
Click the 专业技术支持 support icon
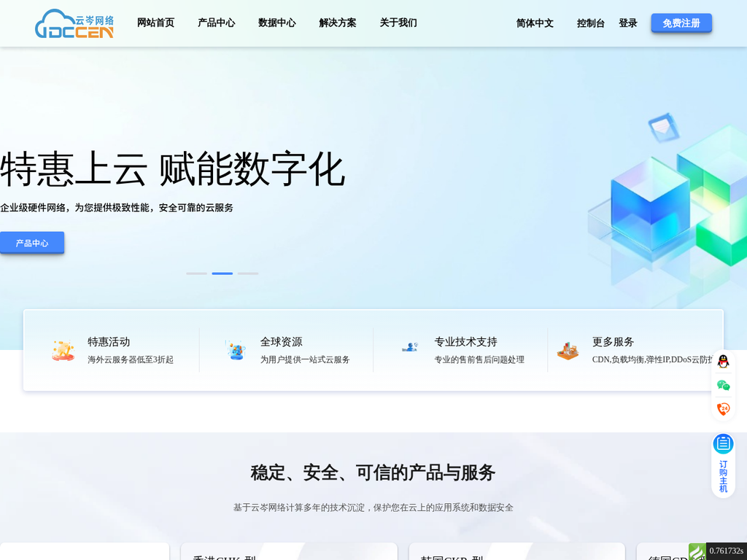point(410,347)
